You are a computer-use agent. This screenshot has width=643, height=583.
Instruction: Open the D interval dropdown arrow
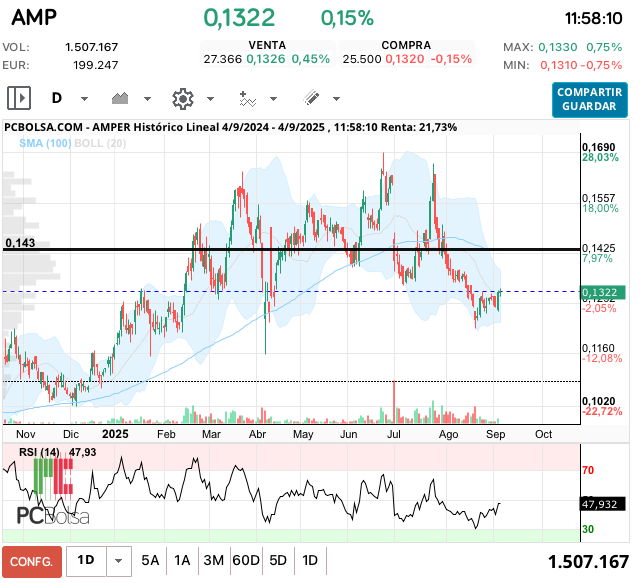(x=84, y=99)
